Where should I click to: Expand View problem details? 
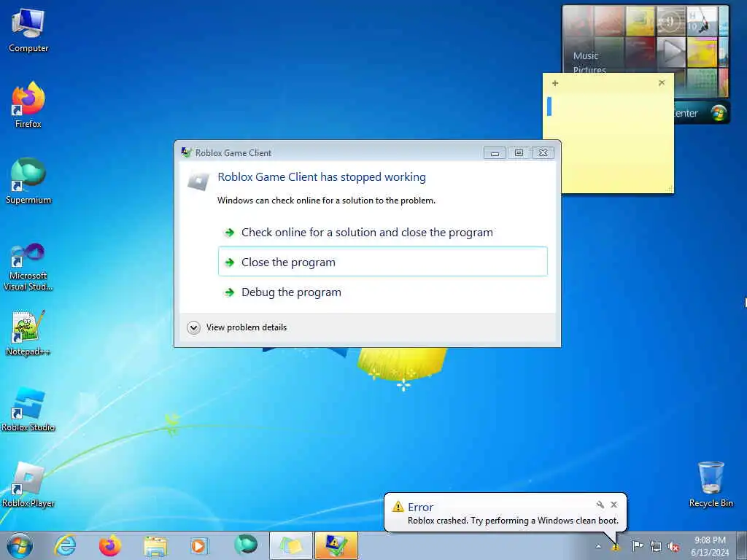pos(237,327)
